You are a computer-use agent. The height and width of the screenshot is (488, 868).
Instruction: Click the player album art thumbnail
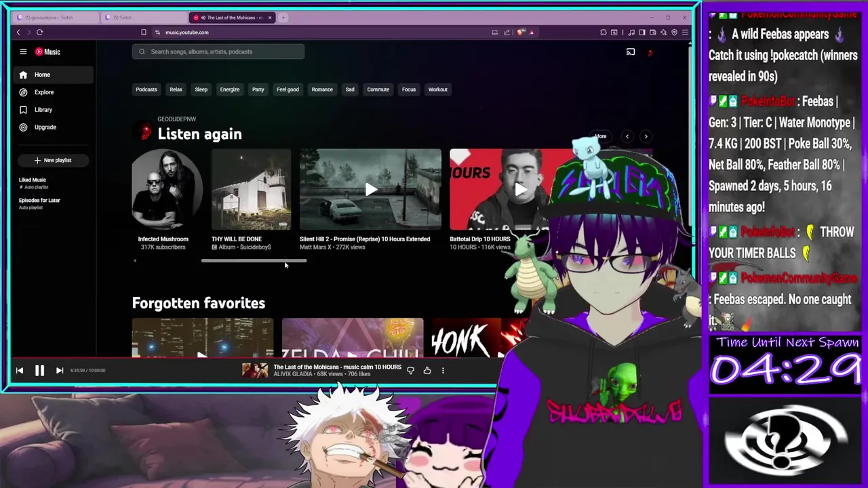255,370
